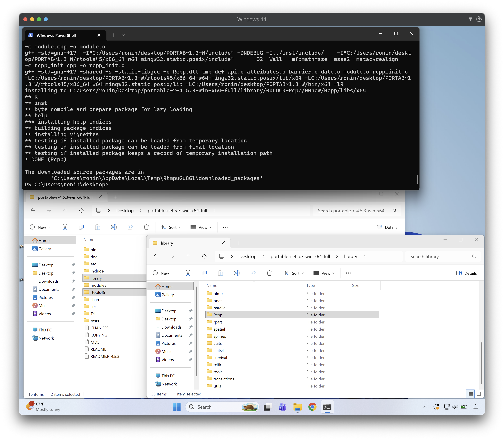Switch to details view in status bar

coord(471,394)
